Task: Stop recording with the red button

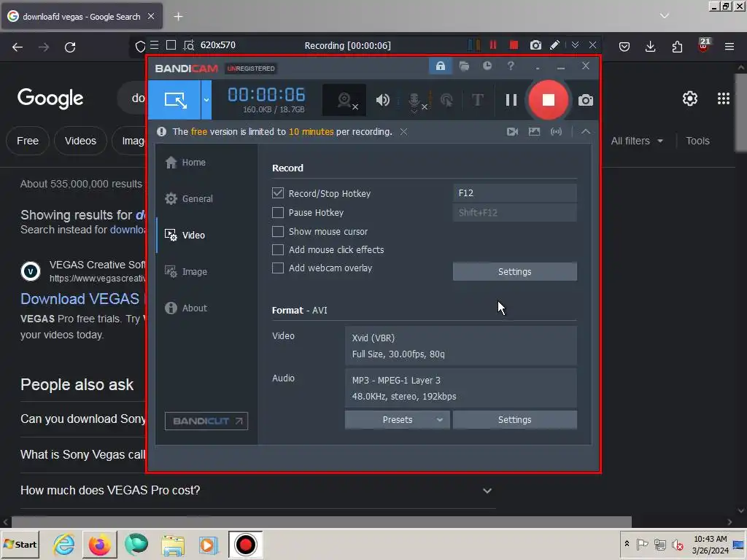Action: coord(549,100)
